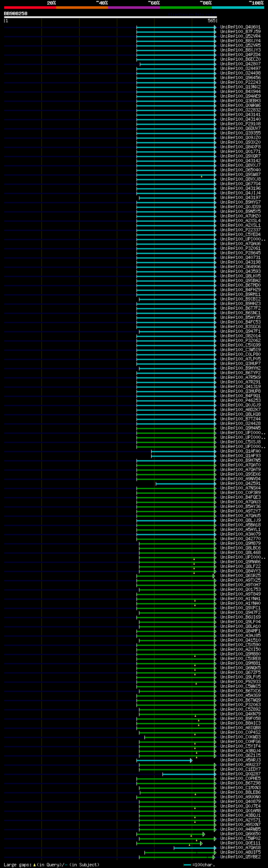The image size is (268, 868).
Task: Click hit label UniRef100_P22243
Action: point(240,82)
